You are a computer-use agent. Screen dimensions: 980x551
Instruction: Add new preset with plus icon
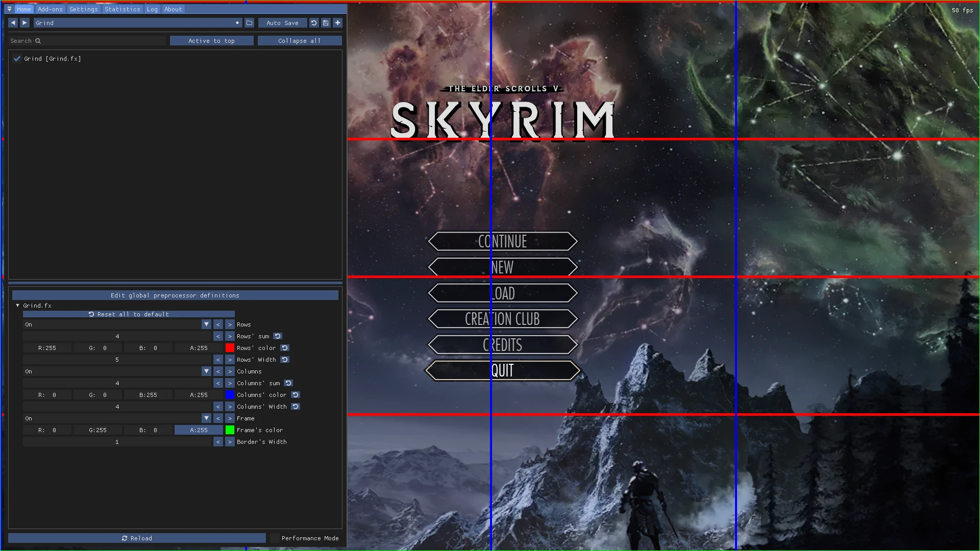tap(337, 23)
